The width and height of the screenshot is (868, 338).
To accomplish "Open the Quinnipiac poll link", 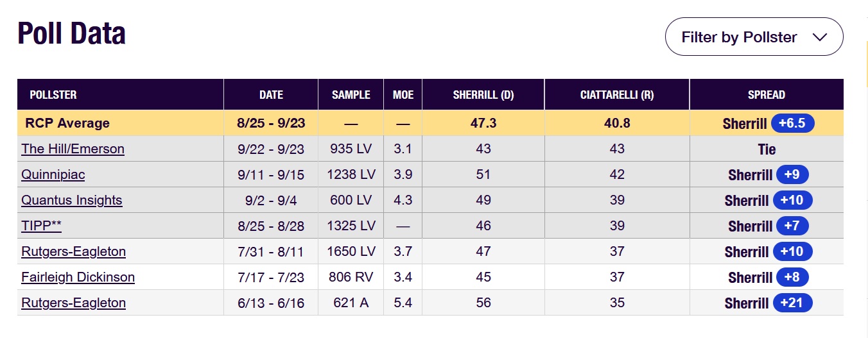I will tap(53, 174).
